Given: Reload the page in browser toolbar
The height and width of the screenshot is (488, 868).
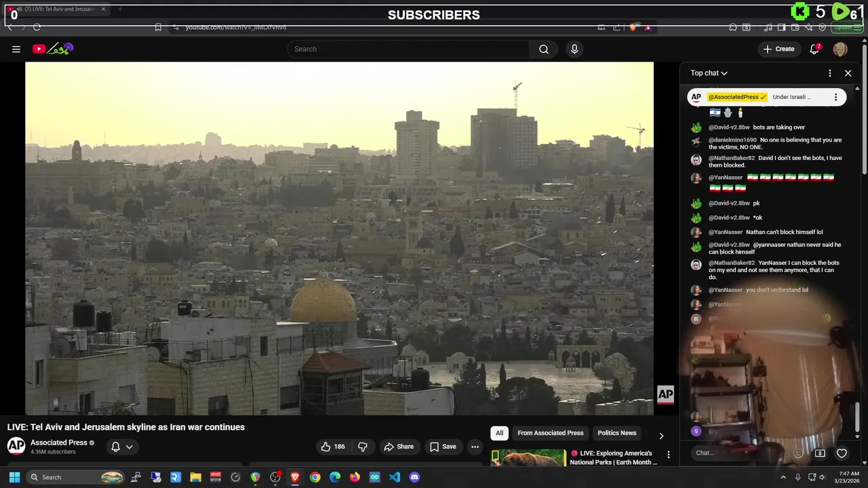Looking at the screenshot, I should tap(37, 27).
